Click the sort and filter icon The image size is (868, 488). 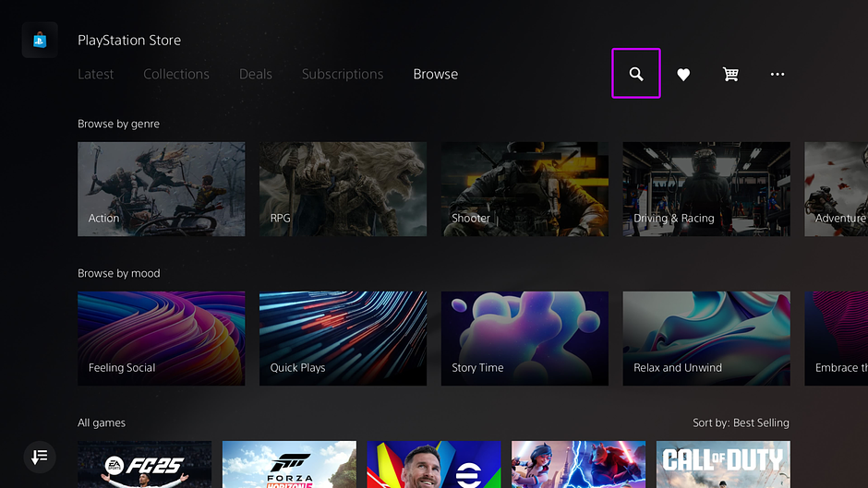coord(40,457)
